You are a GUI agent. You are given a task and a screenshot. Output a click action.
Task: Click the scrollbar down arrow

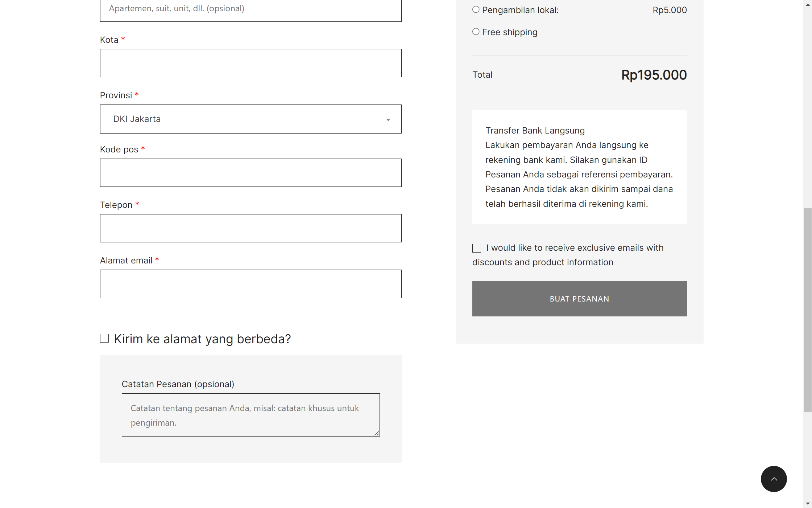[x=808, y=504]
